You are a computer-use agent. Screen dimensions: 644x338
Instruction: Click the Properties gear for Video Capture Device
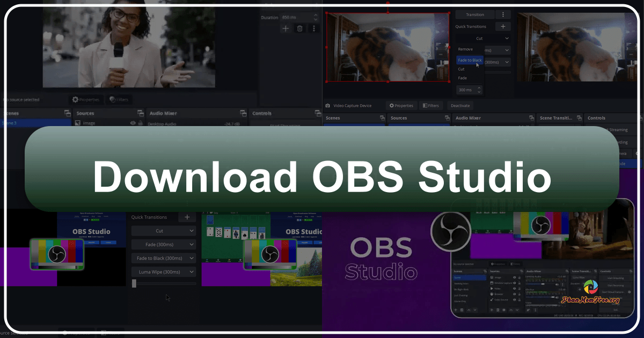401,106
